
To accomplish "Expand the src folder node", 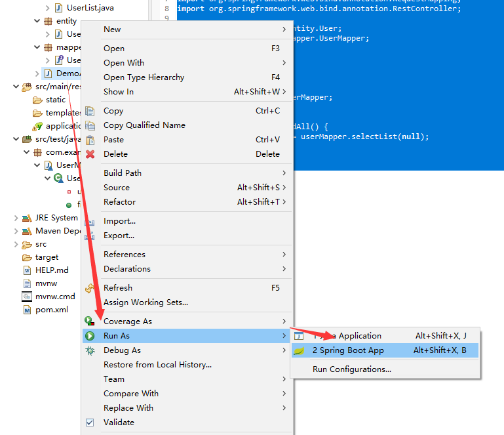I will [x=16, y=244].
